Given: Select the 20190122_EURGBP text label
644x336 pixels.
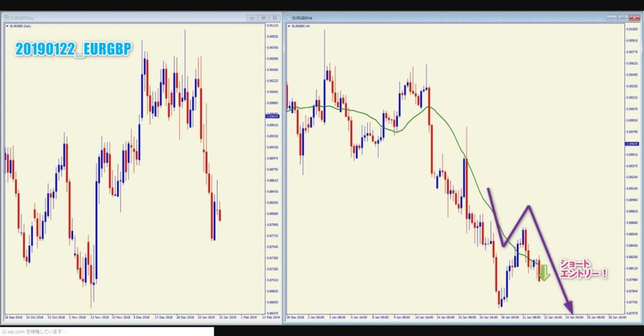Looking at the screenshot, I should (72, 50).
